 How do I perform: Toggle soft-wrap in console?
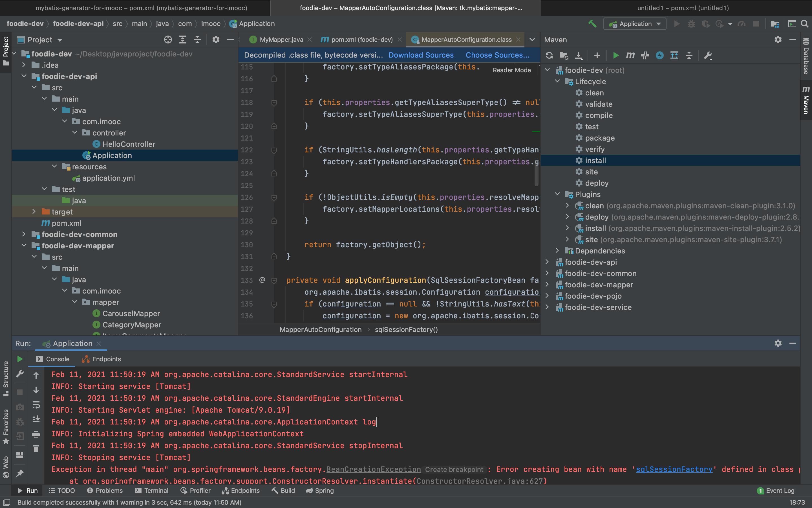36,405
